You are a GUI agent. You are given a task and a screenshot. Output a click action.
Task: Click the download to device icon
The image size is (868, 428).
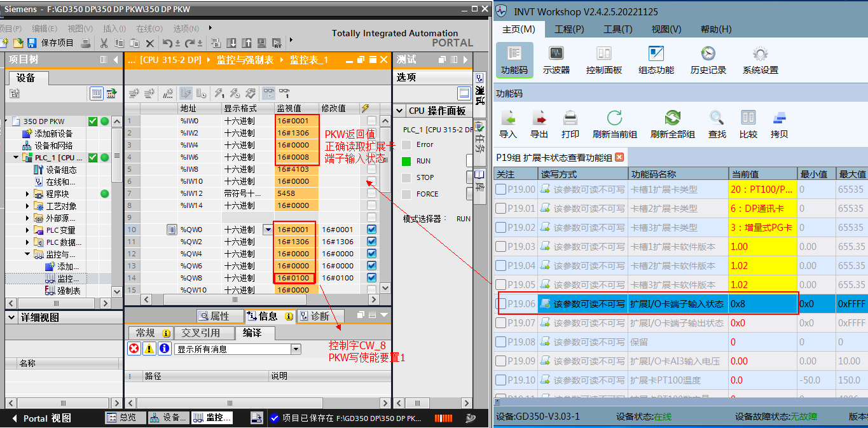click(x=231, y=43)
